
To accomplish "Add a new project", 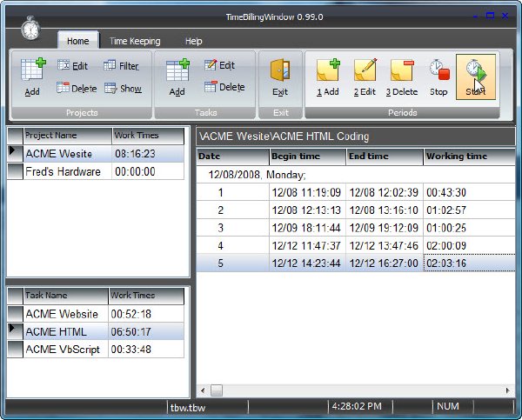I will point(33,77).
